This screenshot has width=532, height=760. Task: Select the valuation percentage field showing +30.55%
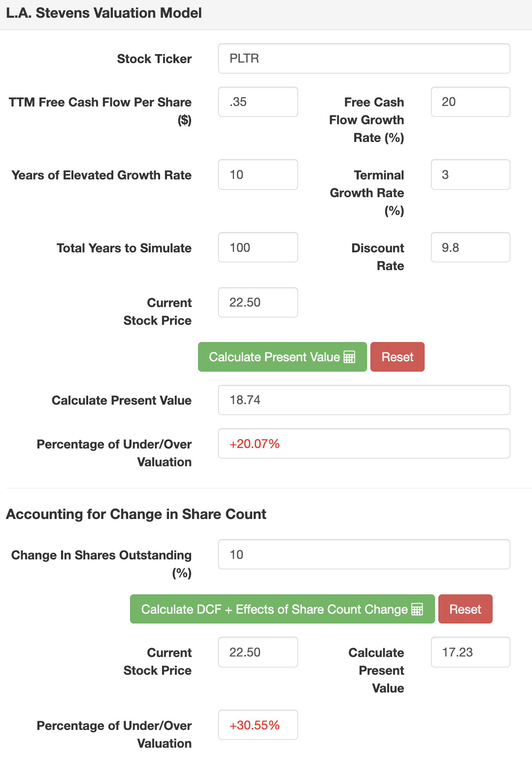[x=258, y=725]
